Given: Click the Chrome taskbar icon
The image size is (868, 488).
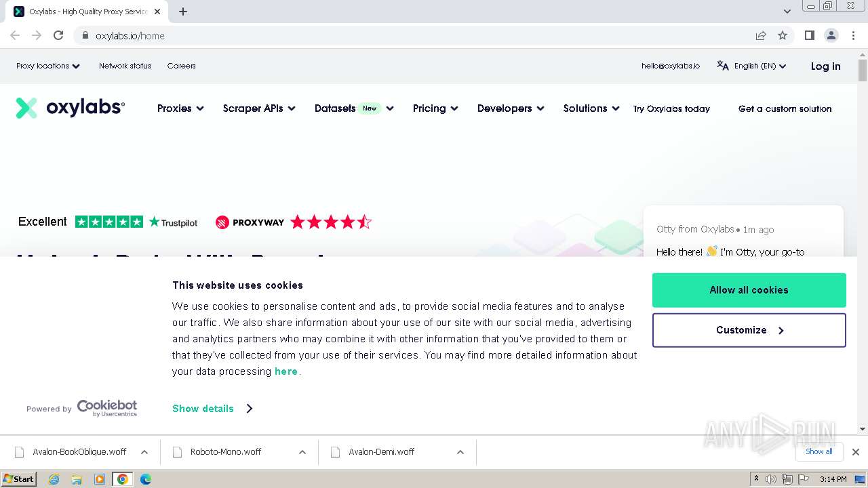Looking at the screenshot, I should point(123,479).
